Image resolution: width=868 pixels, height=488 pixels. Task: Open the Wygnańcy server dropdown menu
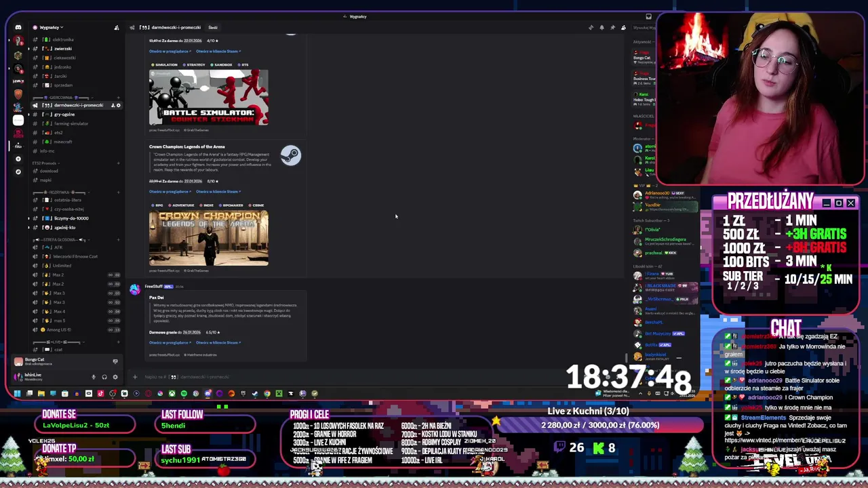pos(52,28)
